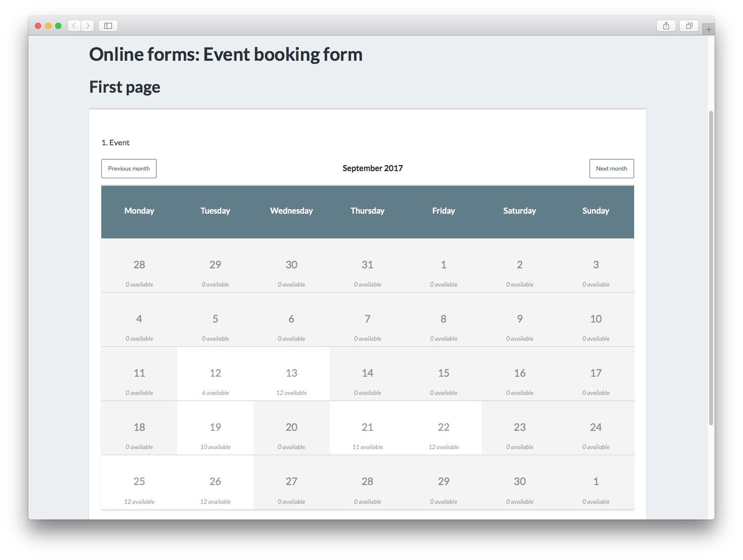Click the browser back arrow icon
The image size is (743, 560).
click(74, 26)
